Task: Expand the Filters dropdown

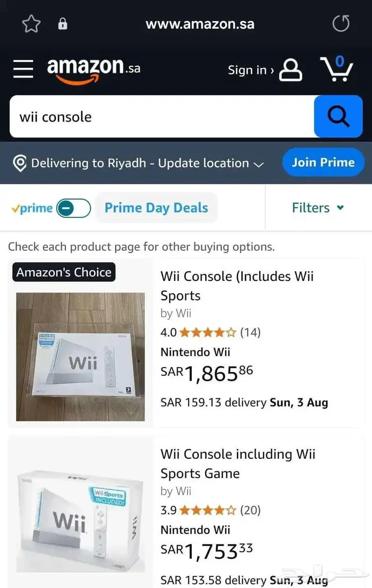Action: click(x=318, y=208)
